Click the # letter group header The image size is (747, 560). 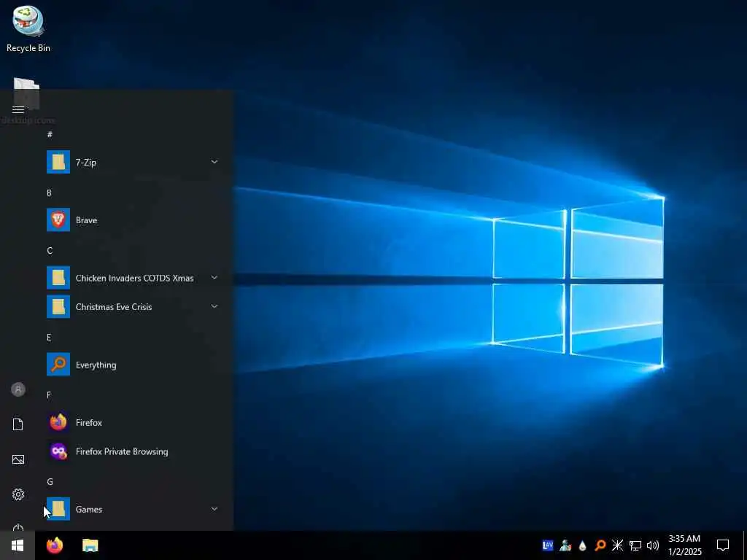(x=50, y=135)
